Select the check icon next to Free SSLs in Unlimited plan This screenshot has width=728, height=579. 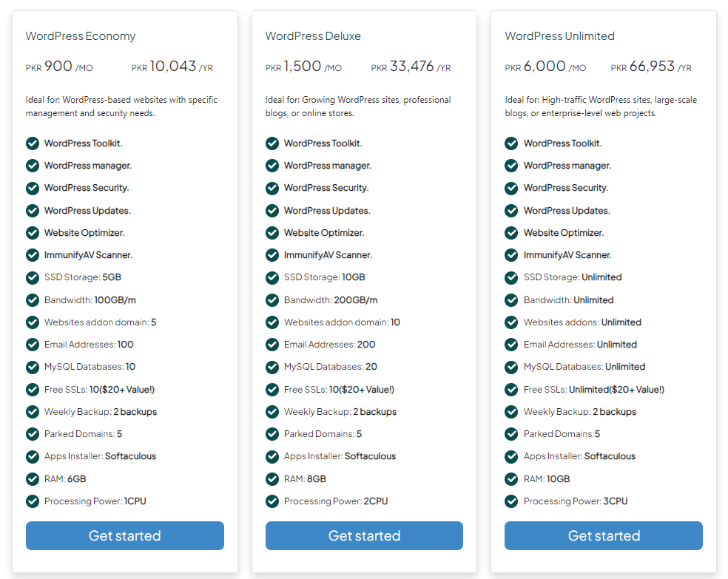(x=511, y=389)
